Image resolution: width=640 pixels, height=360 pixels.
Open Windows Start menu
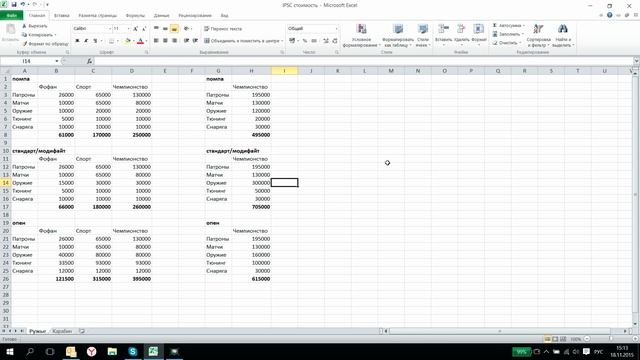(x=10, y=351)
